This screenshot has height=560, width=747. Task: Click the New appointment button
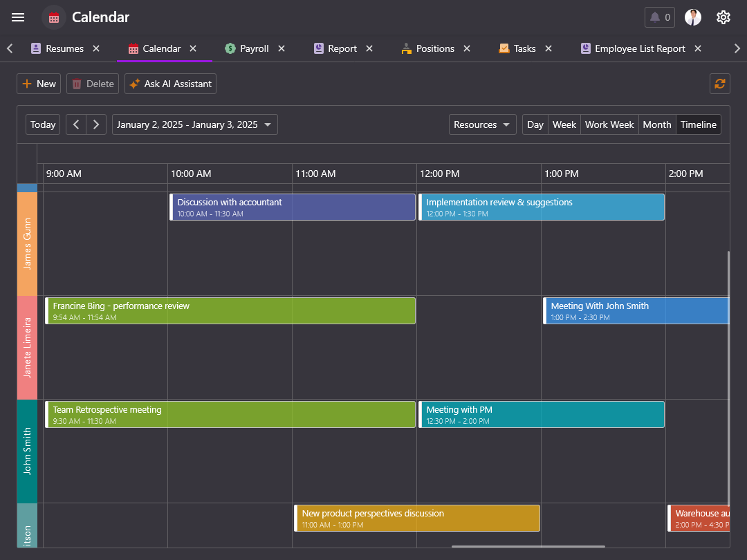point(39,84)
